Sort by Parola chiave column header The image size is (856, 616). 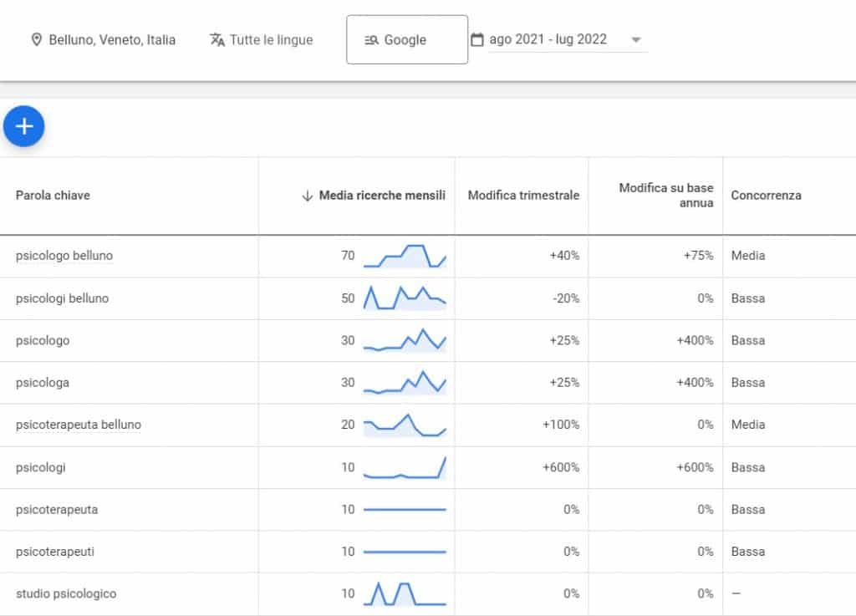click(53, 196)
